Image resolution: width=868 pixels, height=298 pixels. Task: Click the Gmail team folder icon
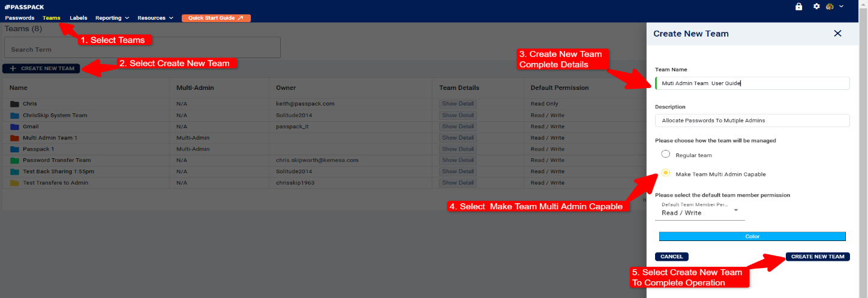(14, 127)
